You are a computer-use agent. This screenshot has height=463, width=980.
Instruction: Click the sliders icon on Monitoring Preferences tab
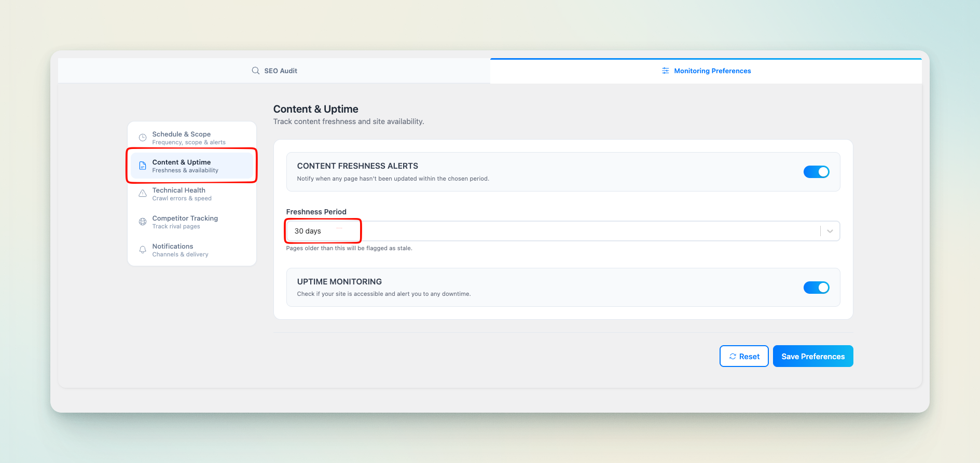pos(666,71)
